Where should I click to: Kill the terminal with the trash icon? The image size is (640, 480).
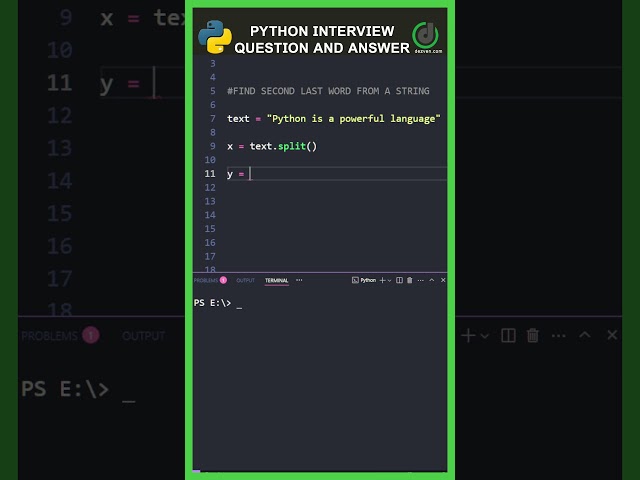(x=410, y=280)
